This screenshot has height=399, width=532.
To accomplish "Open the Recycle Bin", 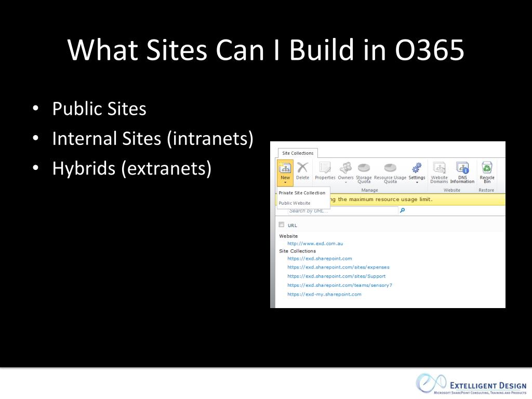I will [x=487, y=172].
